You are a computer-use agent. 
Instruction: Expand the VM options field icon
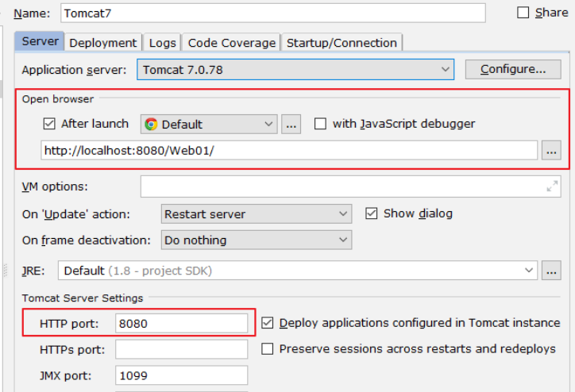pos(552,186)
